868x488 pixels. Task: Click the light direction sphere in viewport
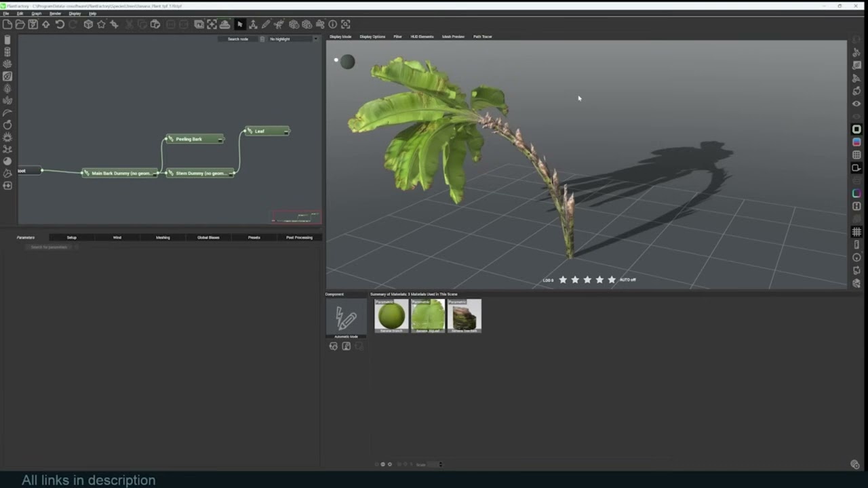(347, 62)
